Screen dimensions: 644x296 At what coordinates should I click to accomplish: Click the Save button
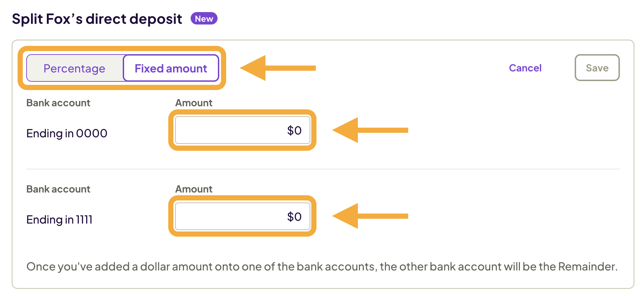[597, 68]
